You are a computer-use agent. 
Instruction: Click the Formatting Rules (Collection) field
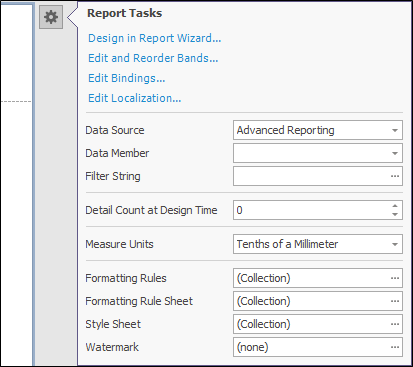coord(311,278)
